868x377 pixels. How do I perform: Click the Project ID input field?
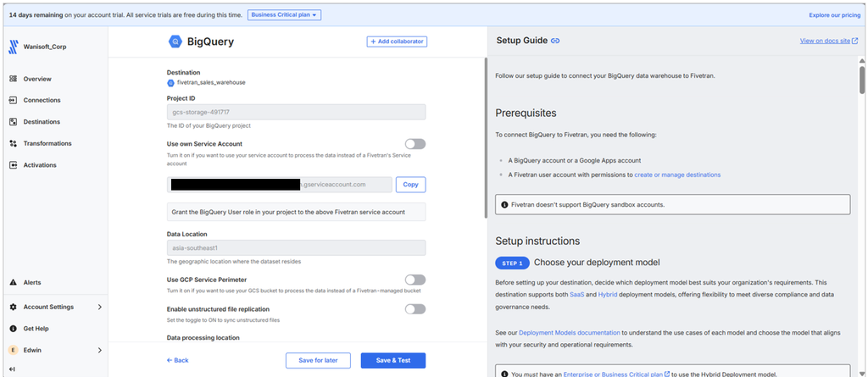click(x=296, y=113)
